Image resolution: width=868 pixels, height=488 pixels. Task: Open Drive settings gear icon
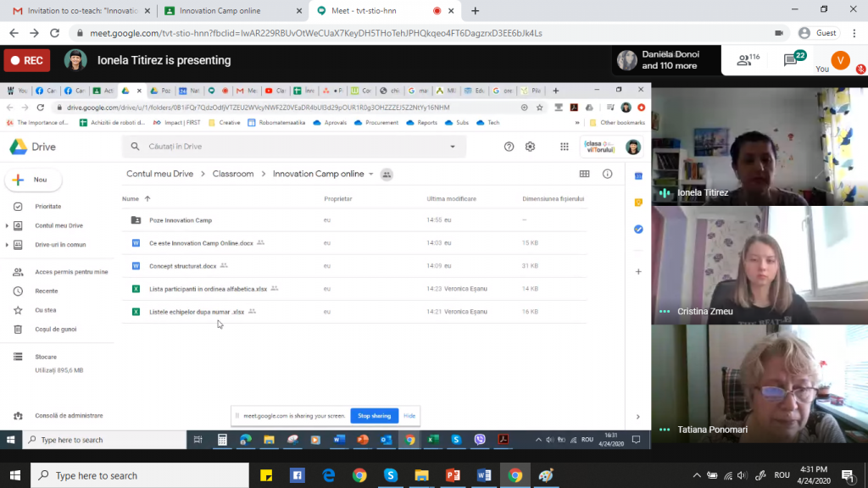pyautogui.click(x=530, y=147)
